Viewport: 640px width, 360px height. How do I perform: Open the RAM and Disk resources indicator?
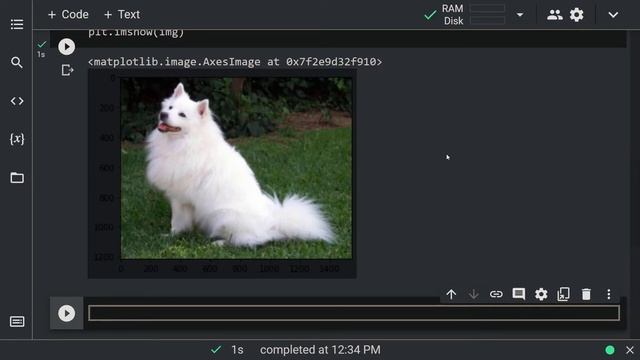[473, 15]
